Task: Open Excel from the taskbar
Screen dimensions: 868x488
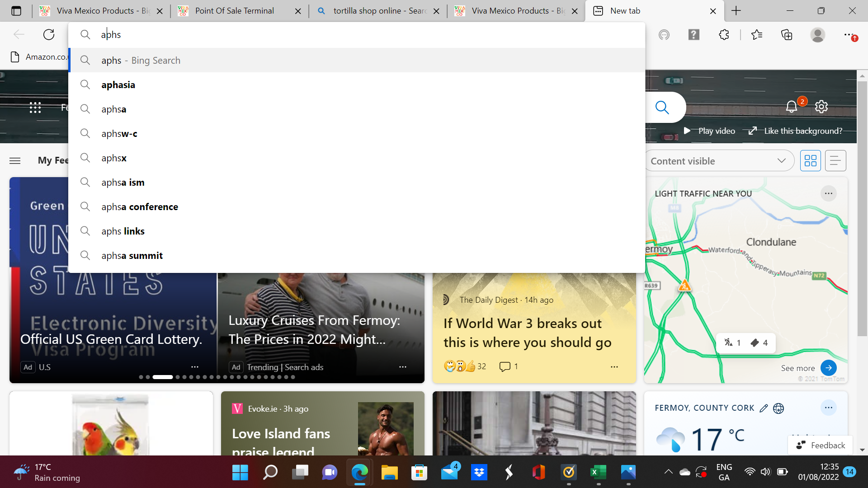Action: (598, 473)
